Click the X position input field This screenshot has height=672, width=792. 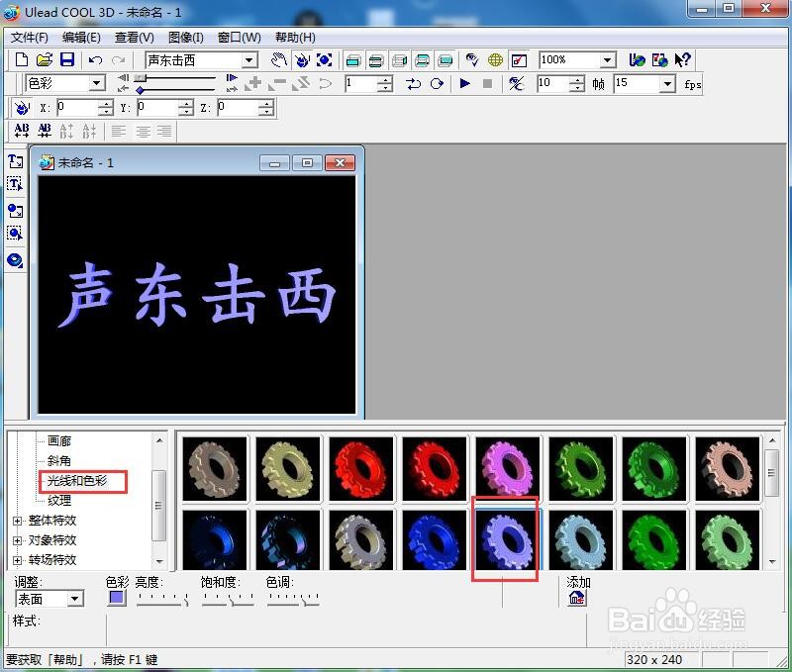point(77,107)
